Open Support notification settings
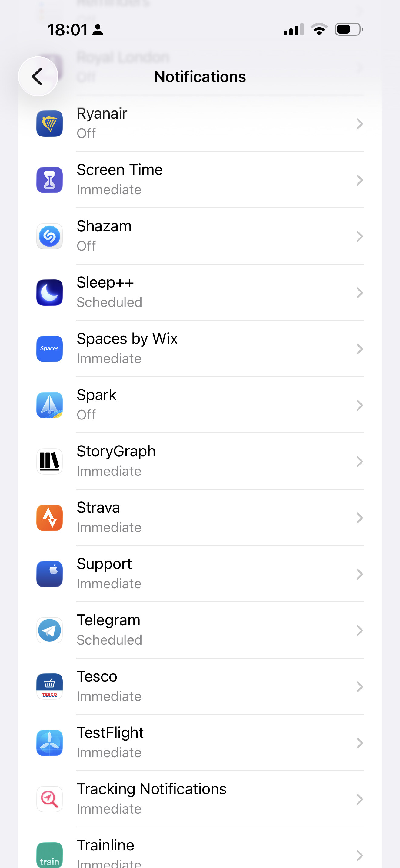Viewport: 400px width, 868px height. pos(202,574)
